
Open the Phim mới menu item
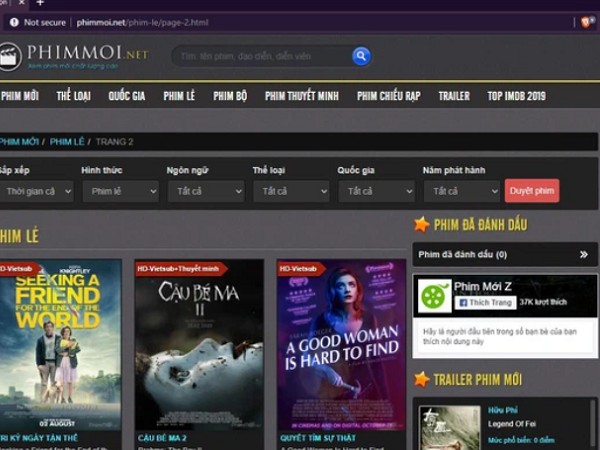[x=20, y=96]
